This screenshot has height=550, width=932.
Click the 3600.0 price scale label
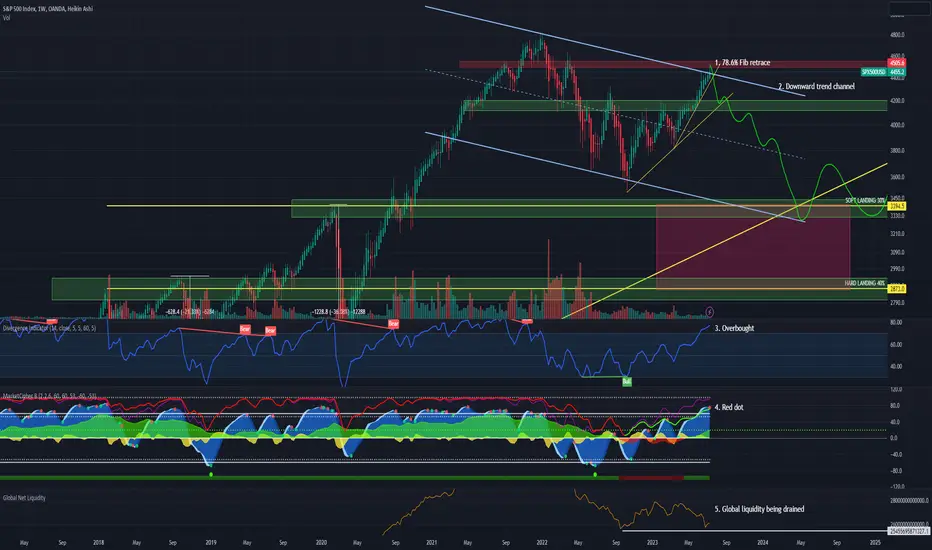pyautogui.click(x=897, y=177)
